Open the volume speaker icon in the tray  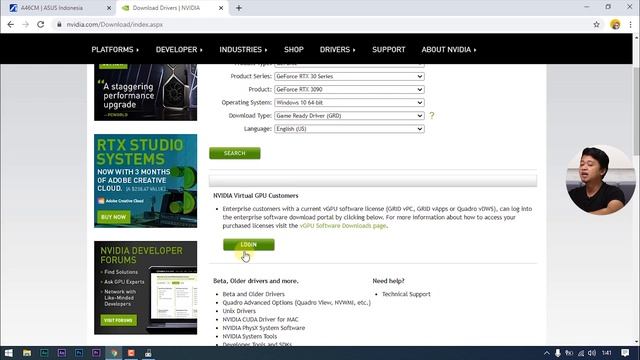pos(592,353)
